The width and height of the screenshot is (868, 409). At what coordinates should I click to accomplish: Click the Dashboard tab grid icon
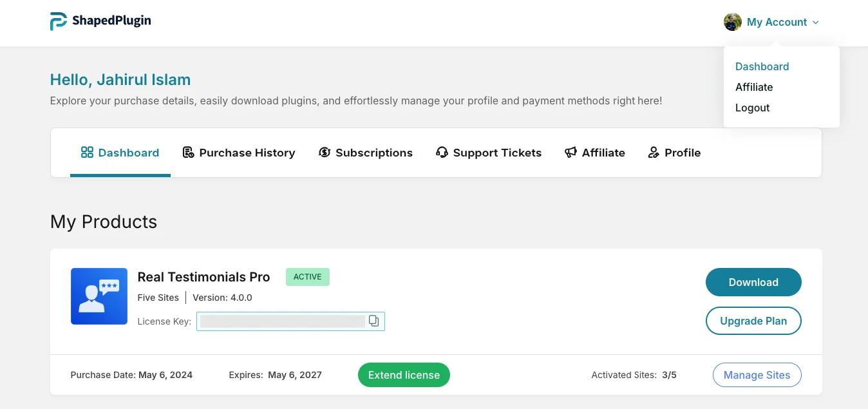(x=87, y=153)
